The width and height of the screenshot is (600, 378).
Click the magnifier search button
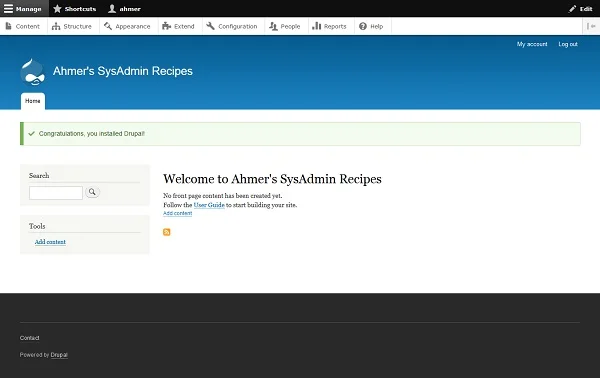click(92, 192)
